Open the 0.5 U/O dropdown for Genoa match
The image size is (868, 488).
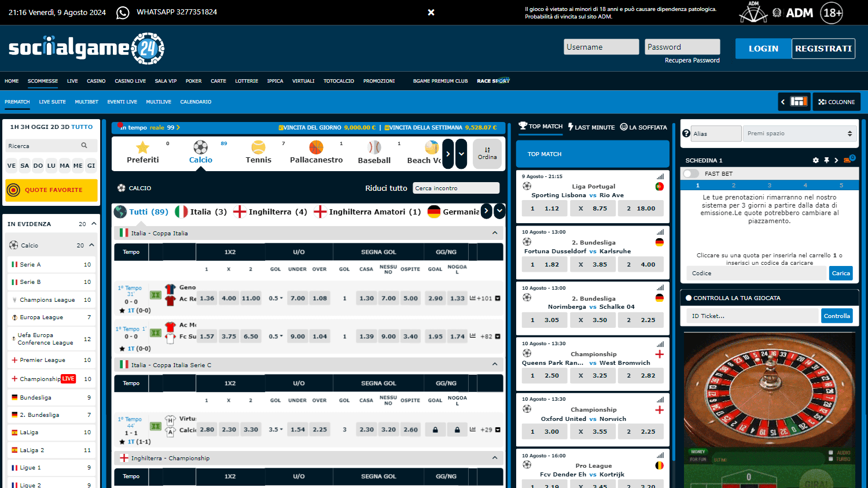[276, 298]
